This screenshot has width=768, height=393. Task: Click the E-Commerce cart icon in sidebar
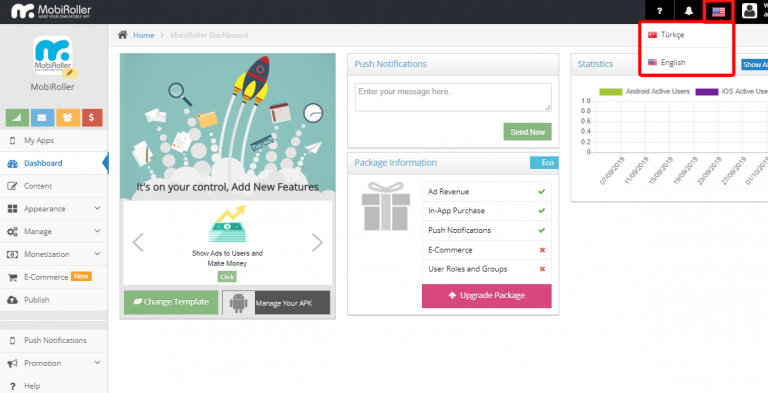13,277
